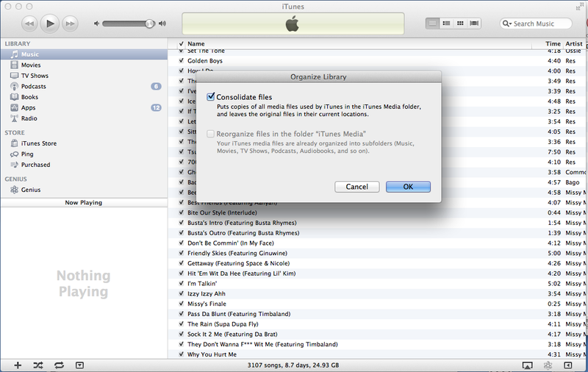Click the Genius atom icon in status bar
588x372 pixels.
548,365
